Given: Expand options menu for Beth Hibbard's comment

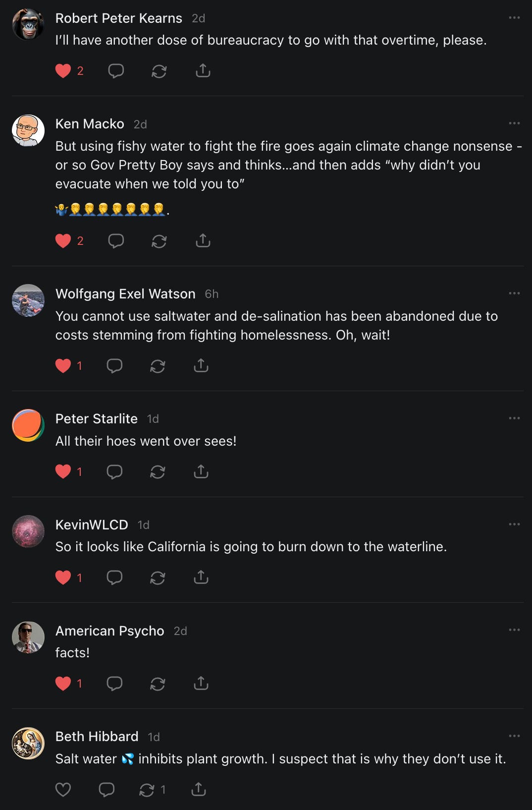Looking at the screenshot, I should pyautogui.click(x=514, y=736).
